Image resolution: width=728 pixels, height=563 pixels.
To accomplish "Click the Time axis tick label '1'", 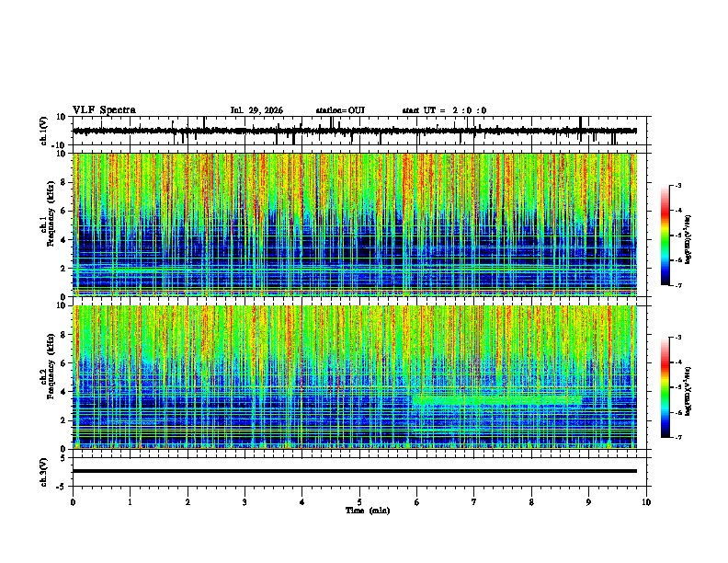I will click(130, 502).
